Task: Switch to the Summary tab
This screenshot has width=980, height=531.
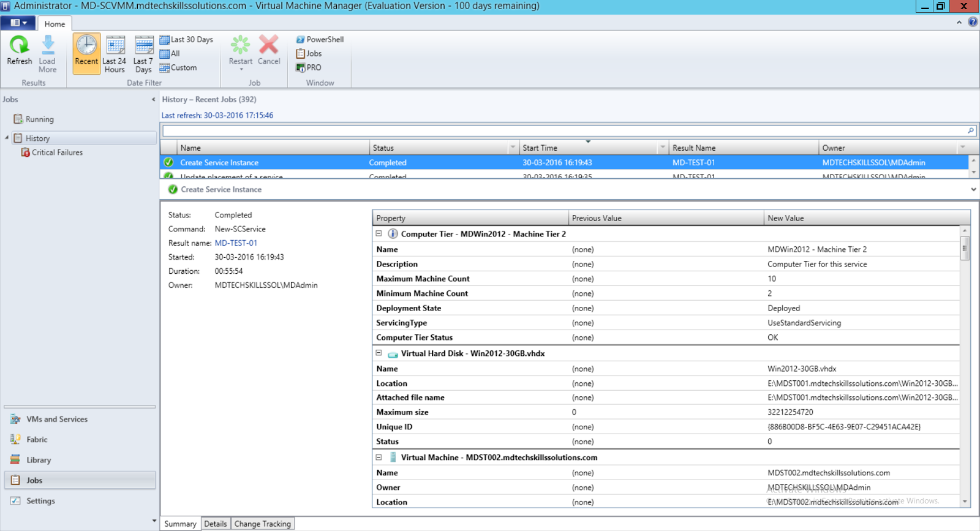Action: click(180, 524)
